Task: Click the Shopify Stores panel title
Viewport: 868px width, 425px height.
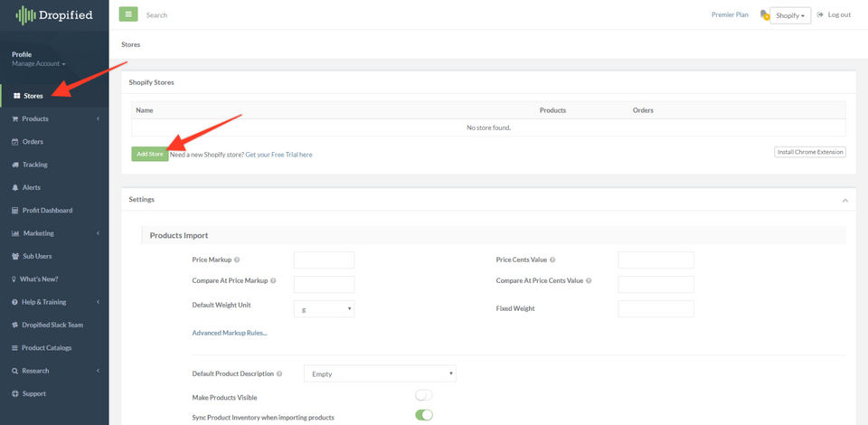Action: [x=151, y=82]
